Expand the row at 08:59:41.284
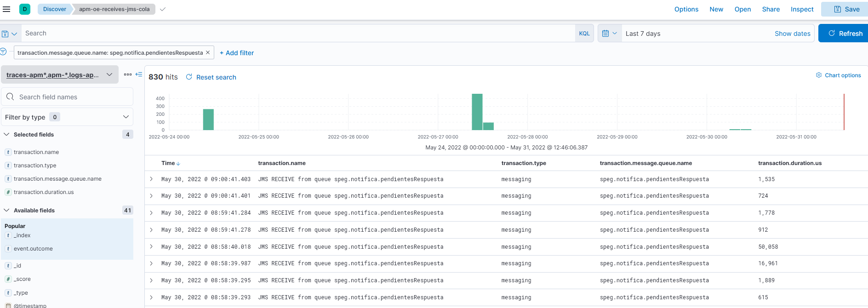868x308 pixels. [x=151, y=213]
